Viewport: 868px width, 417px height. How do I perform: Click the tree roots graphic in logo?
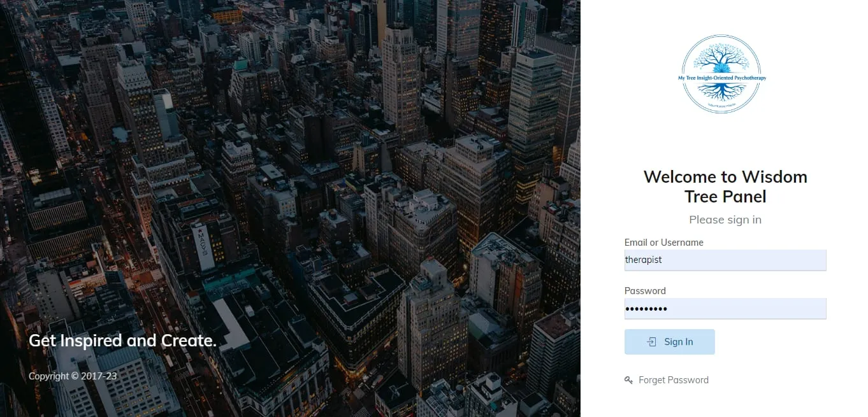coord(721,92)
